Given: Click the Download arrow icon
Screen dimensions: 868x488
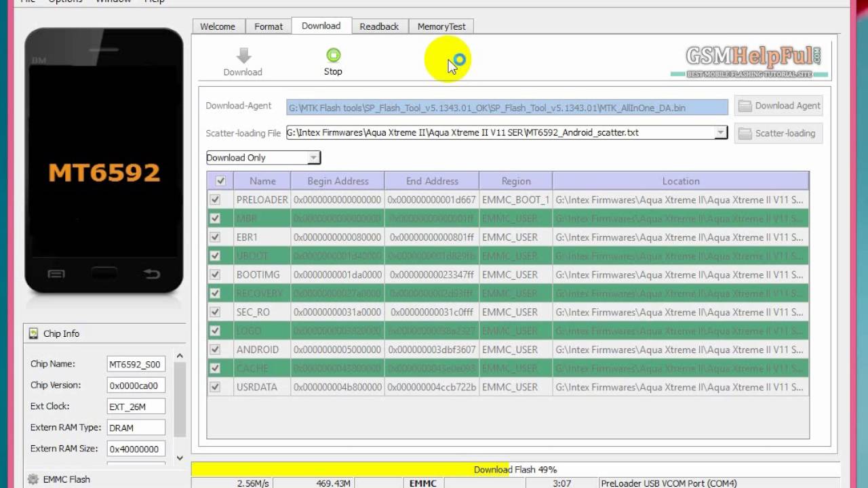Looking at the screenshot, I should (x=244, y=56).
